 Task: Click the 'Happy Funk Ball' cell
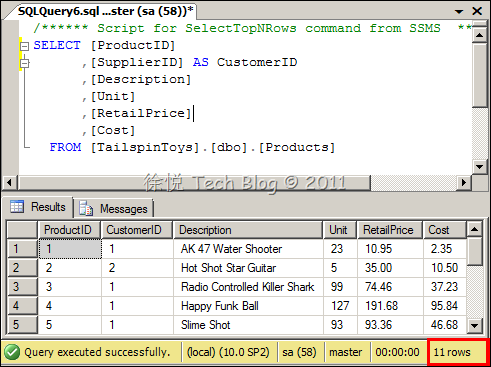coord(248,306)
